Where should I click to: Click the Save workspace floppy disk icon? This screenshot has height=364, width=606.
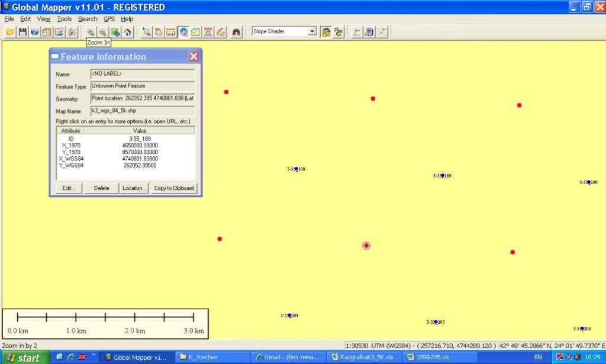(22, 32)
